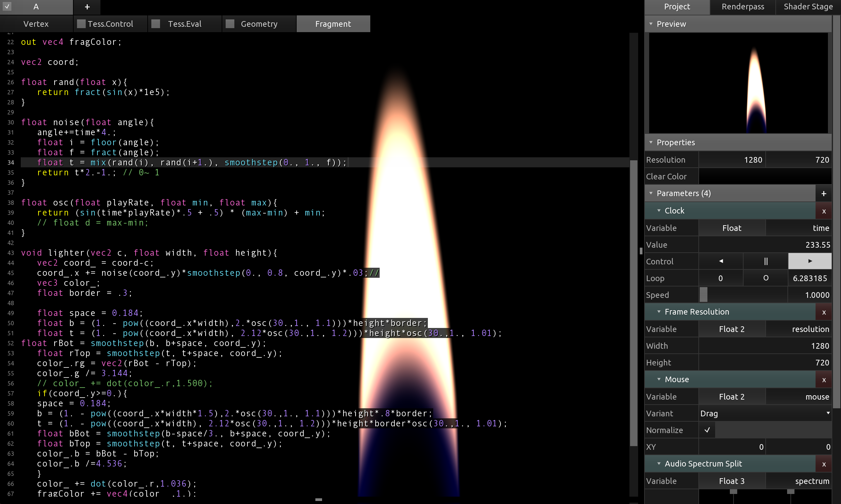This screenshot has width=841, height=504.
Task: Switch to the Vertex shader tab
Action: tap(36, 24)
